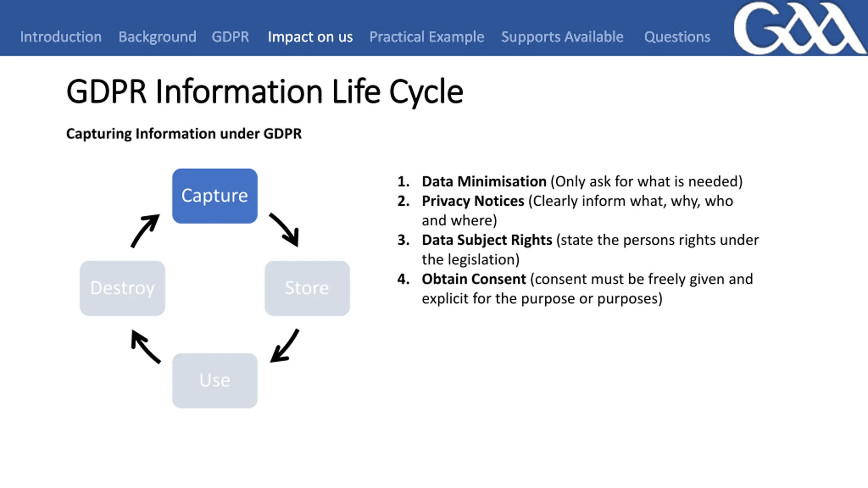868x488 pixels.
Task: Click the Obtain Consent list item
Action: (x=575, y=289)
